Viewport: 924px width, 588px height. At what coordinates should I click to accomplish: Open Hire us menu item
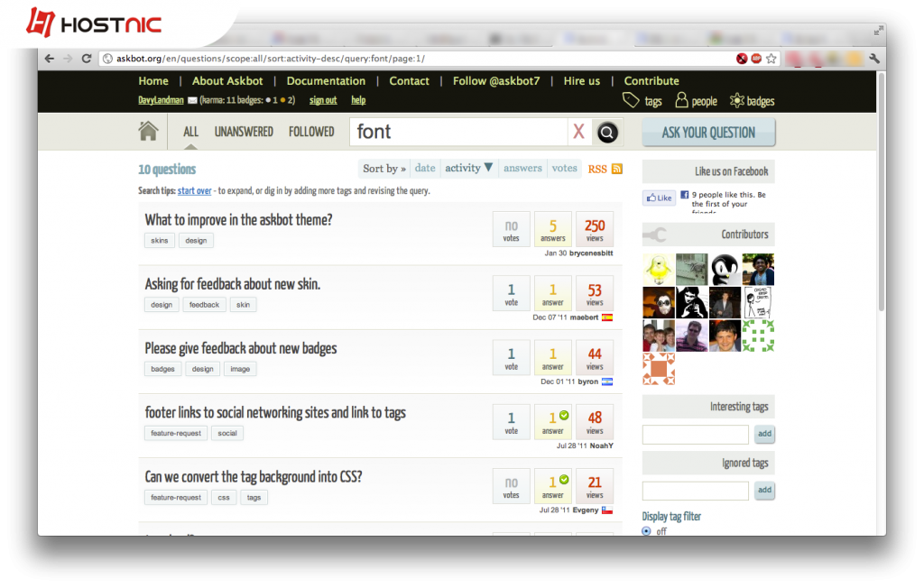point(582,81)
